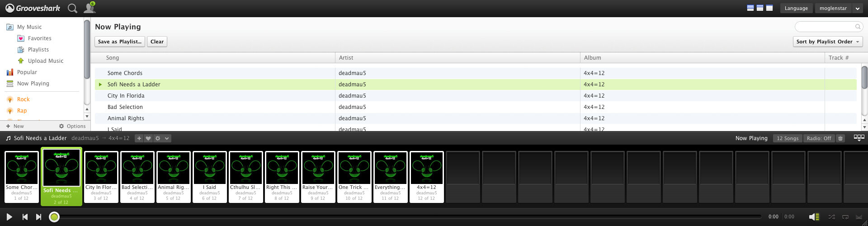Viewport: 868px width, 226px height.
Task: Click the Save as Playlist... button
Action: (x=120, y=42)
